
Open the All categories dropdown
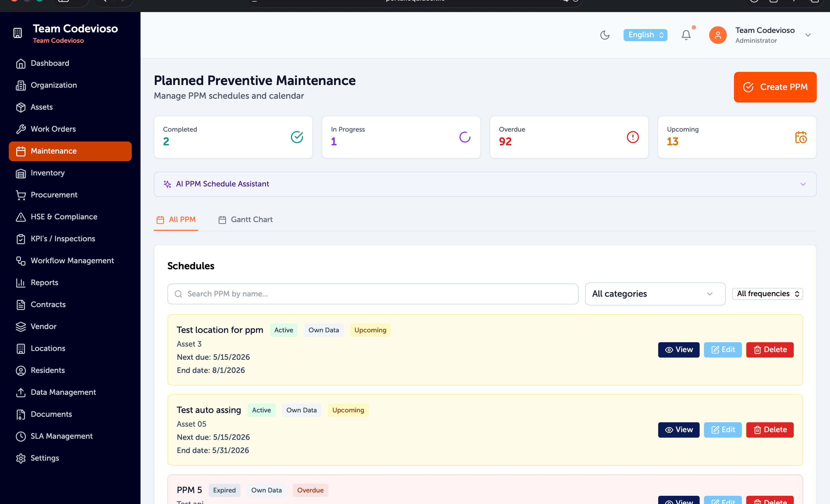pyautogui.click(x=655, y=294)
